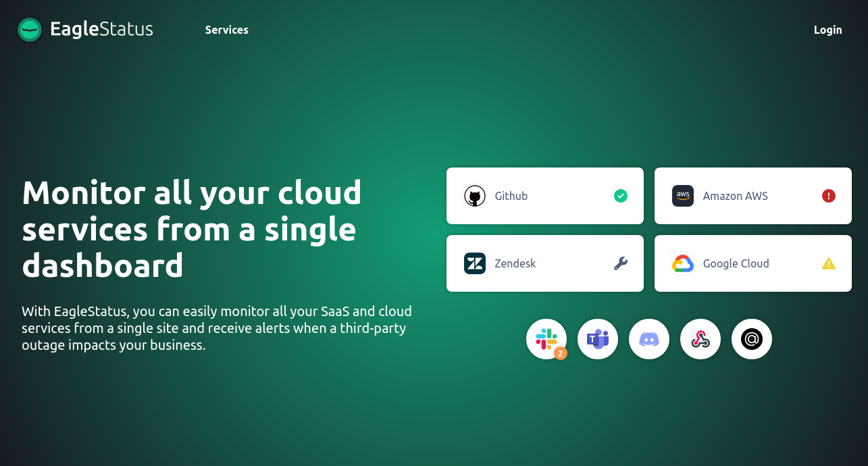Click the yellow warning triangle on Google Cloud

829,263
